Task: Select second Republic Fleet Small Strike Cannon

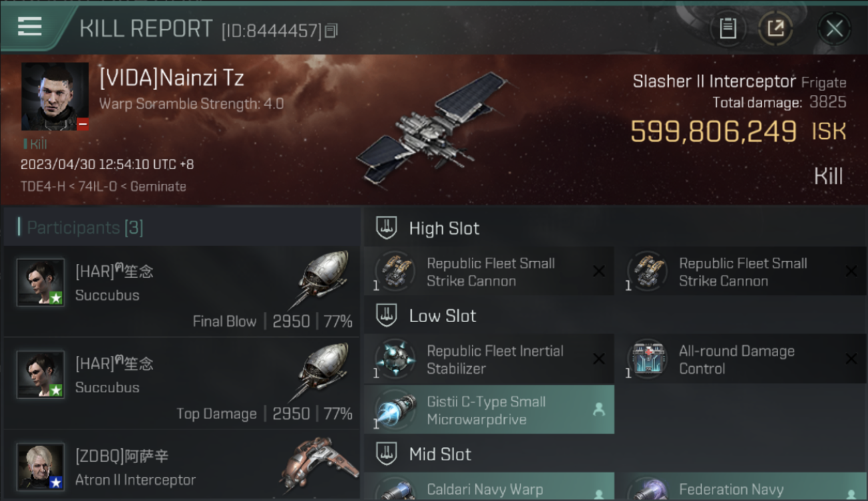Action: pos(741,272)
